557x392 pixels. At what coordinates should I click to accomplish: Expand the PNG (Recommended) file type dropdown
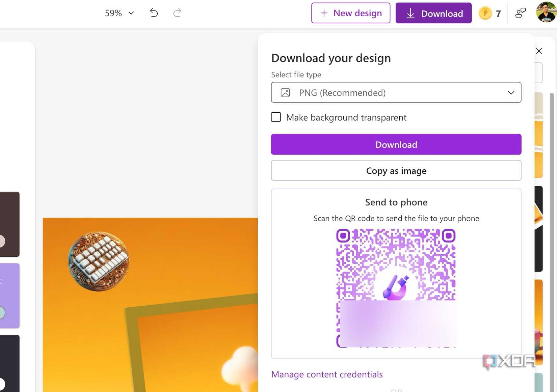[396, 92]
